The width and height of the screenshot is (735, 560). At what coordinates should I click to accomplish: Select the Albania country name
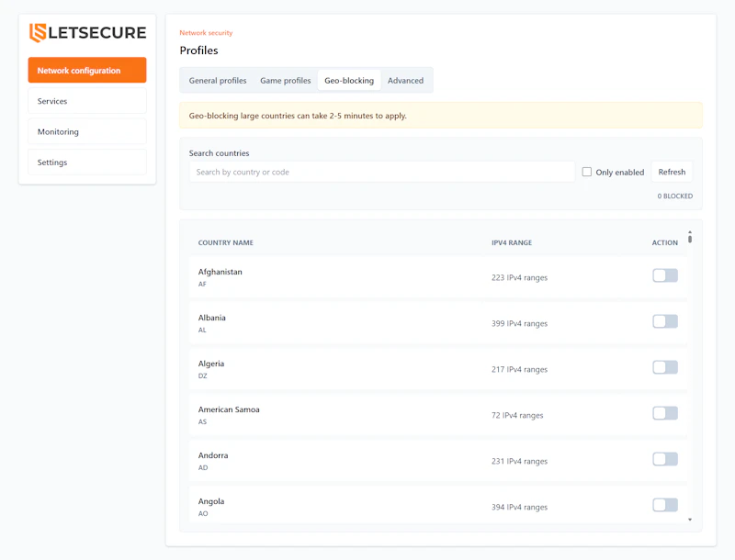(211, 318)
